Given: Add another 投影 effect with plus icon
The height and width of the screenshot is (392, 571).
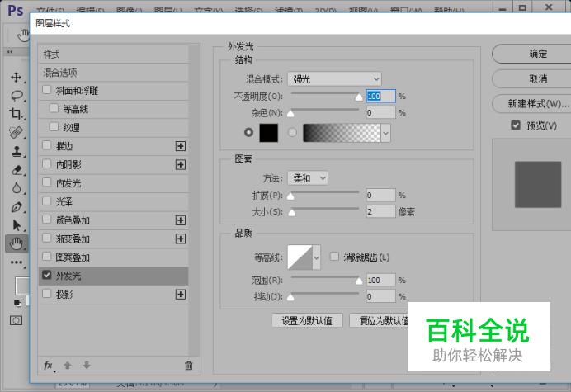Looking at the screenshot, I should 181,295.
